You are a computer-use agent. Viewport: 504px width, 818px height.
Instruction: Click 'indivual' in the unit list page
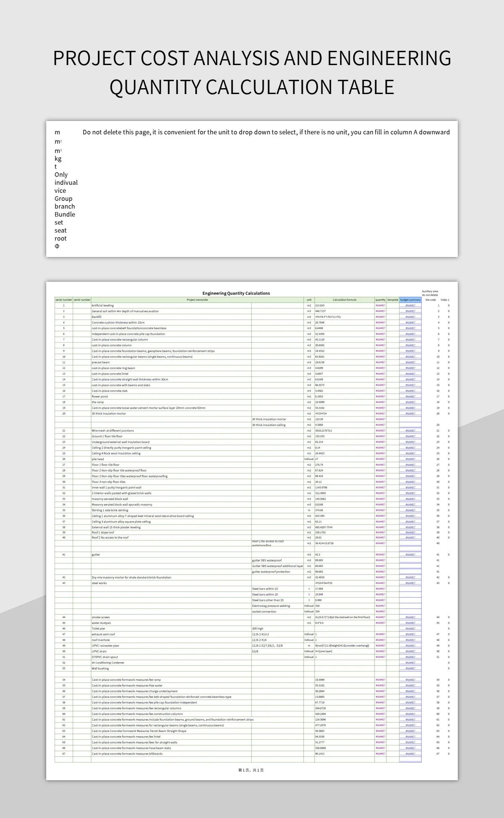click(66, 183)
